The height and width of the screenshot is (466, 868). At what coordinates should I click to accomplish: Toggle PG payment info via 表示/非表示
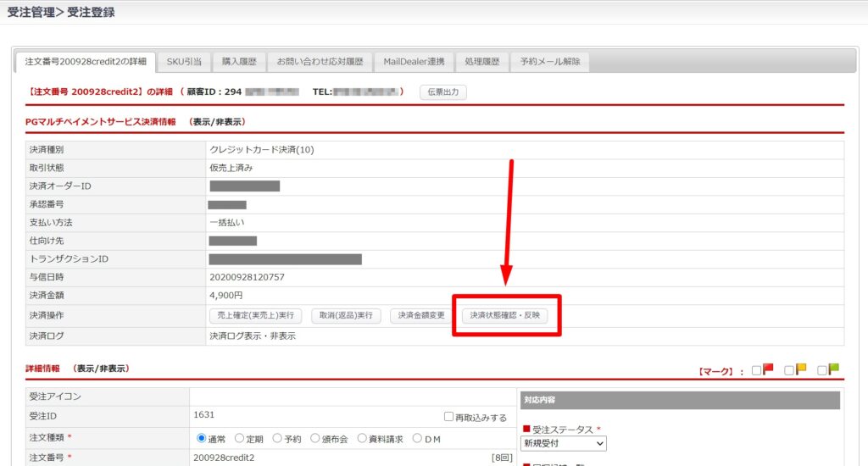[218, 122]
